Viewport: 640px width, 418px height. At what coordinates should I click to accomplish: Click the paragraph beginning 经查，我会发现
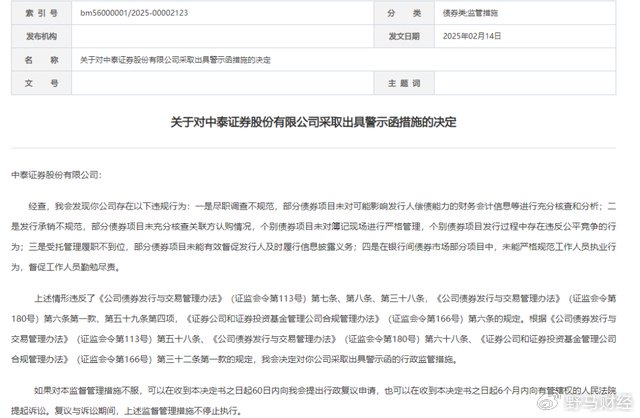(313, 237)
